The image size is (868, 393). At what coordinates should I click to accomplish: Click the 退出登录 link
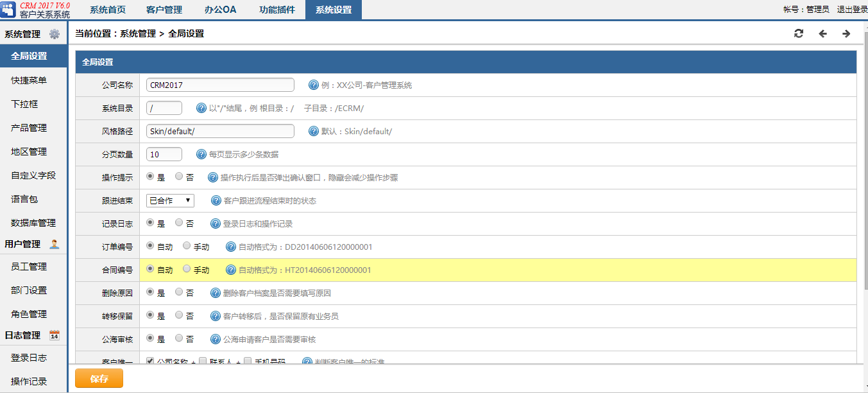[x=852, y=10]
